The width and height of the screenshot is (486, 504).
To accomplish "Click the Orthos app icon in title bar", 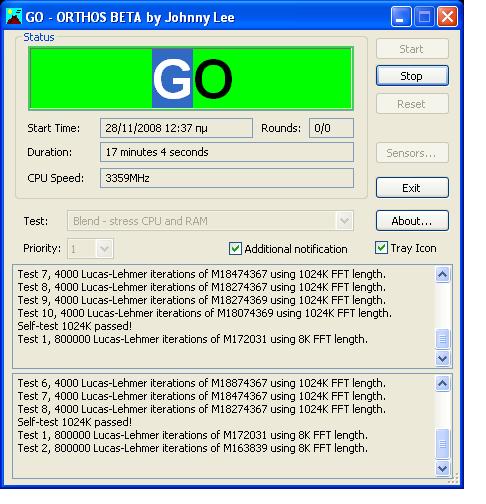I will pyautogui.click(x=14, y=17).
